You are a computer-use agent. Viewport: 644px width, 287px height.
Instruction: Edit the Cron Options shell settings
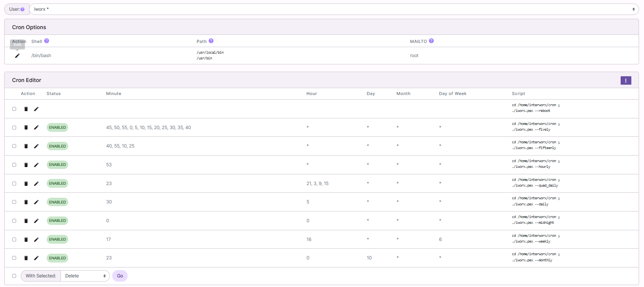click(x=17, y=56)
